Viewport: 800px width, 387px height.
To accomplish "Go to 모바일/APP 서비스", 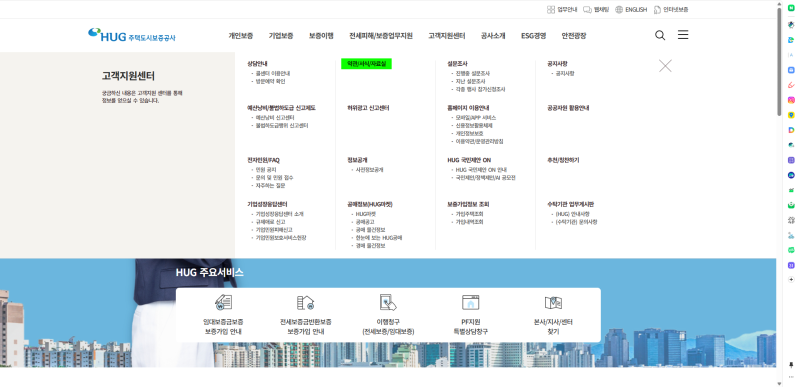I will tap(476, 118).
